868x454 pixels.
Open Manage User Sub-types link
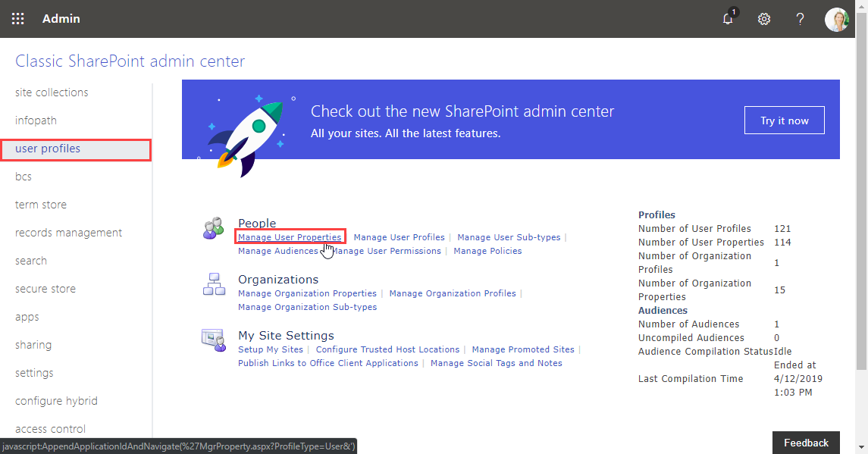[509, 237]
